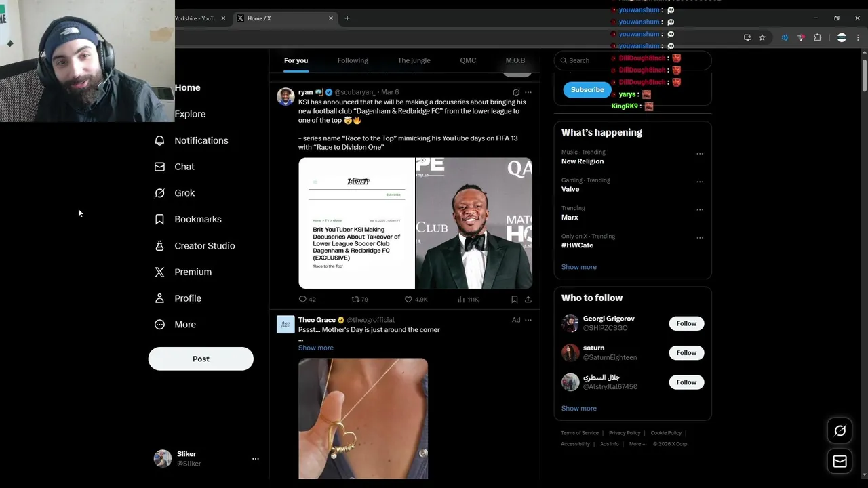Open the More circle icon

click(159, 325)
